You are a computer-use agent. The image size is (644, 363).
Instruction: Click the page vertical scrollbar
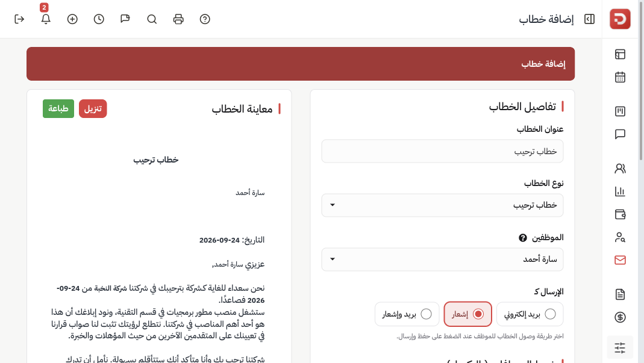(641, 80)
